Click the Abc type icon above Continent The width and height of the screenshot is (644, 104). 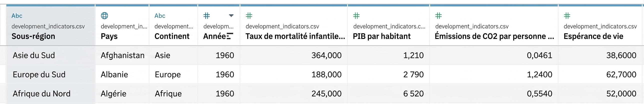160,16
